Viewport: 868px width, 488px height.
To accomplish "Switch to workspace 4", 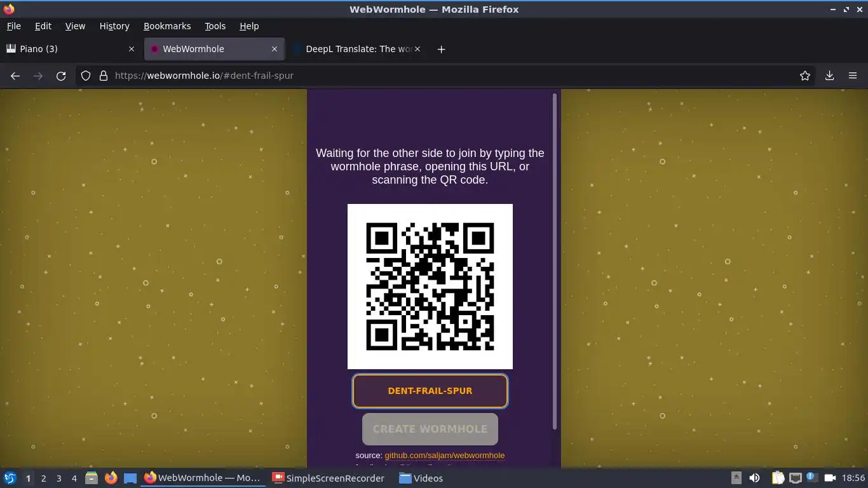I will [x=74, y=478].
